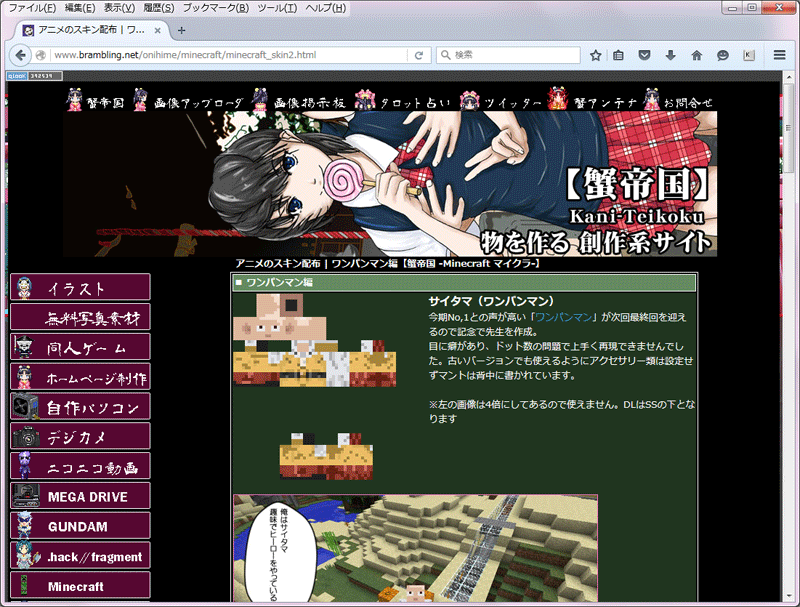Open デジカメ sidebar button

tap(81, 436)
